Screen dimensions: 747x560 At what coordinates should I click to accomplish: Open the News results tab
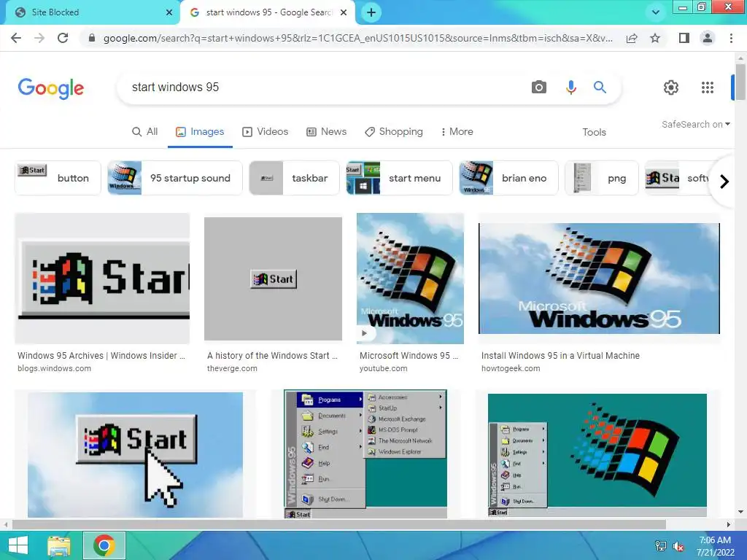coord(326,132)
